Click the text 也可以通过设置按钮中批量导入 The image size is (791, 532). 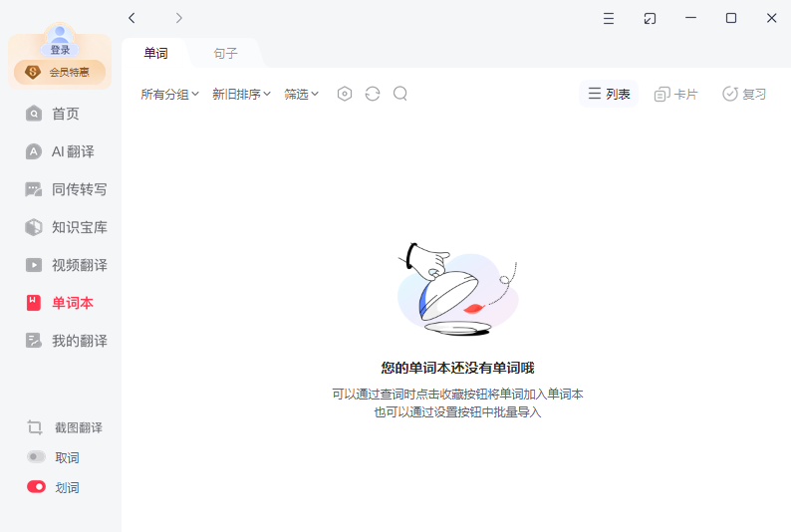click(457, 412)
